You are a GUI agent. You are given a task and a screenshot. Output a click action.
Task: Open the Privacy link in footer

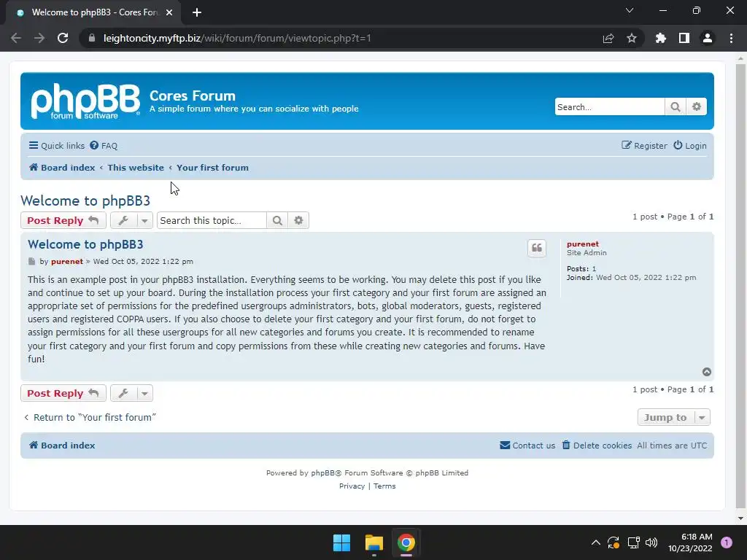[x=352, y=486]
